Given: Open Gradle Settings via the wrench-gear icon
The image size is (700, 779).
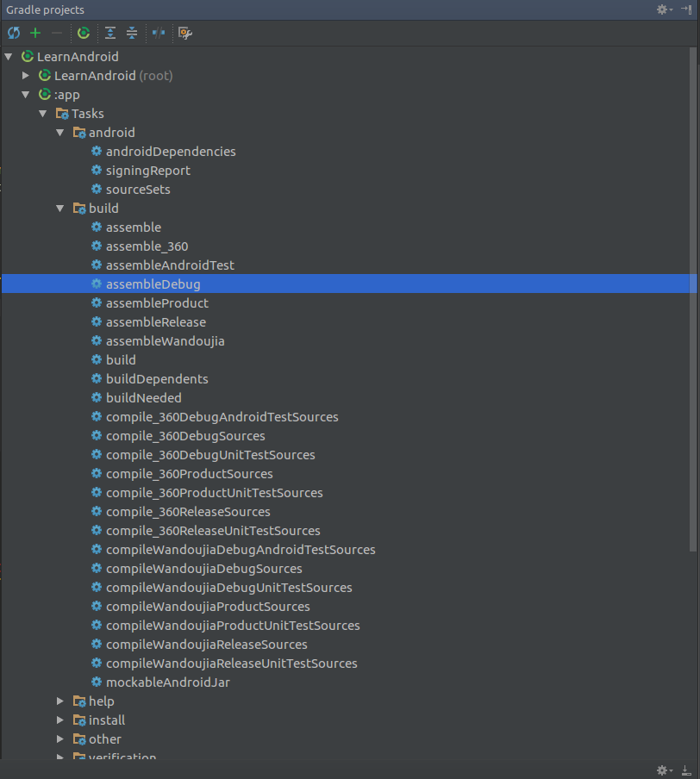Looking at the screenshot, I should (185, 33).
